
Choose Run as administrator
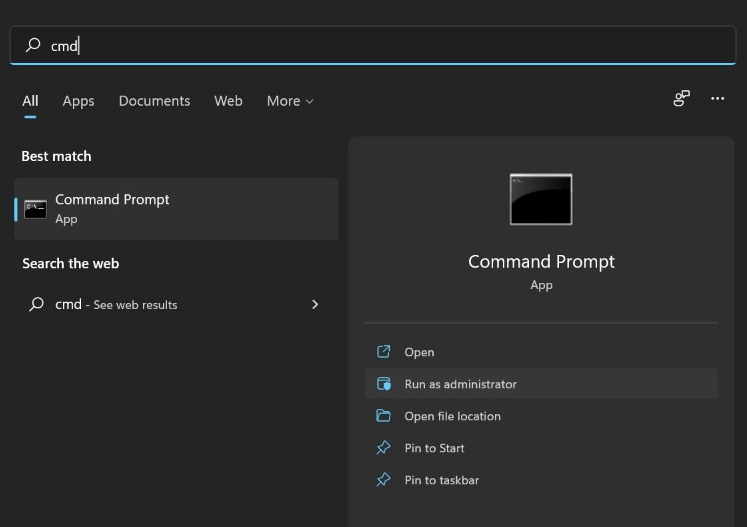tap(541, 384)
